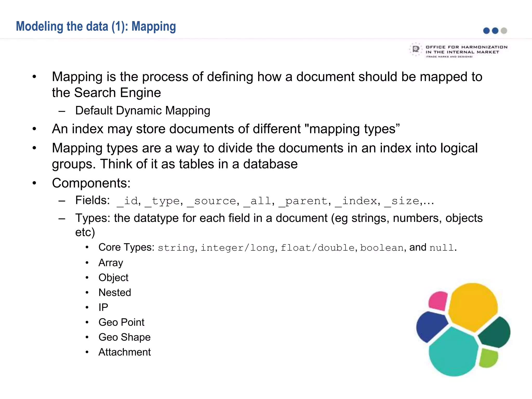532x399 pixels.
Task: Click the phrase "the Search Engine"
Action: (x=106, y=93)
